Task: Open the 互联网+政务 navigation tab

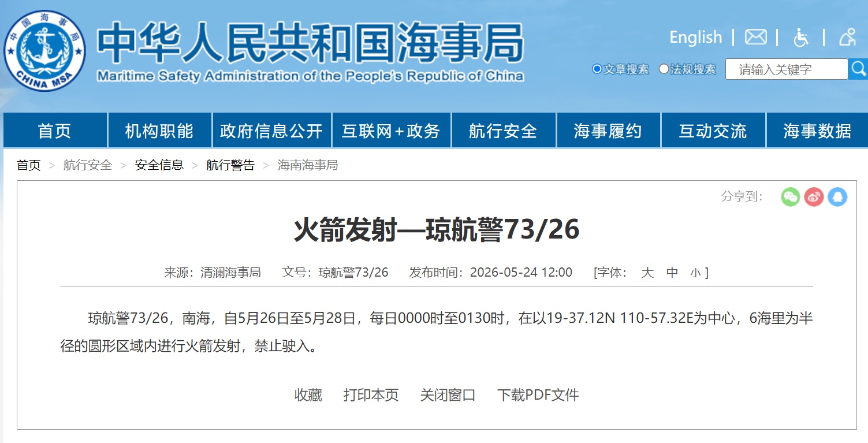Action: (391, 131)
